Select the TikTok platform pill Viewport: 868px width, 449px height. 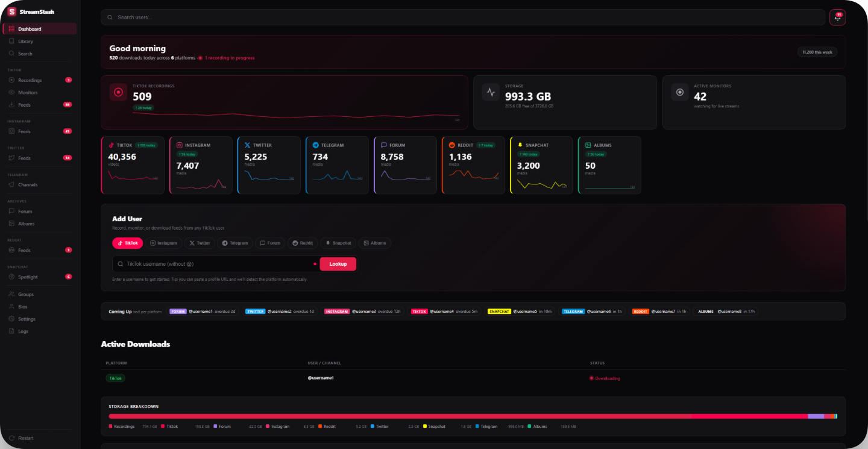(128, 243)
